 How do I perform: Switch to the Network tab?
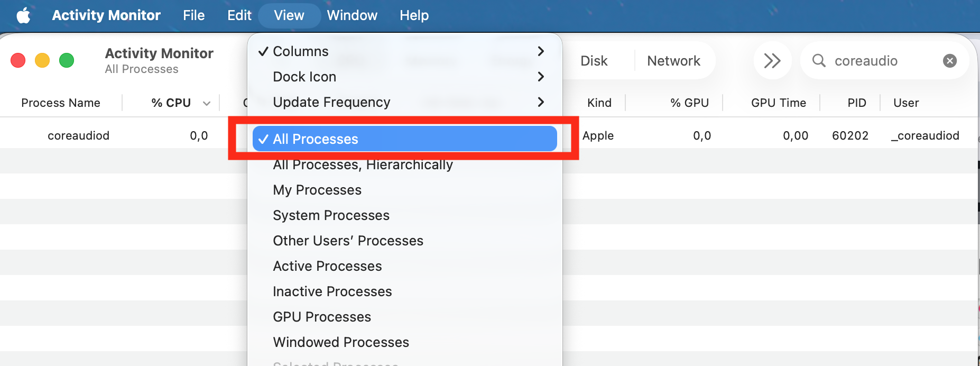[x=674, y=61]
